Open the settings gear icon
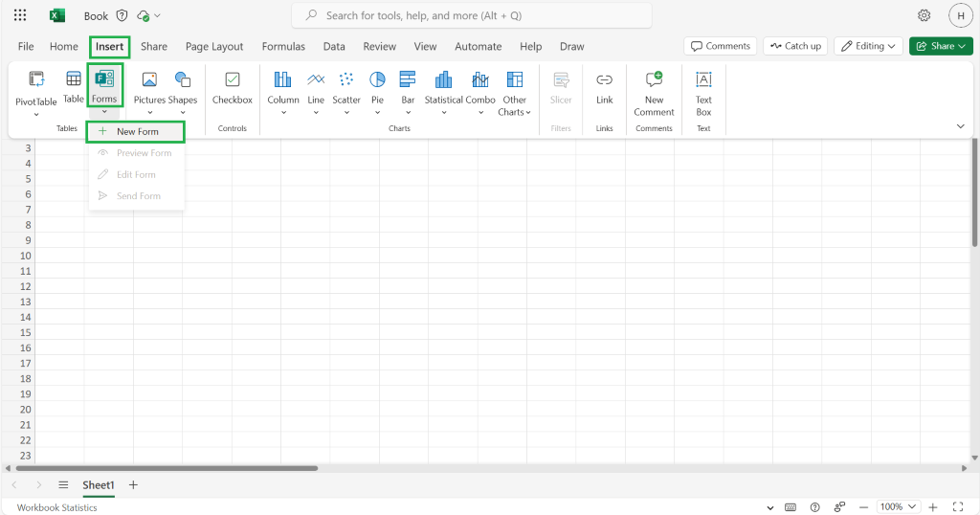The width and height of the screenshot is (980, 515). pos(924,15)
